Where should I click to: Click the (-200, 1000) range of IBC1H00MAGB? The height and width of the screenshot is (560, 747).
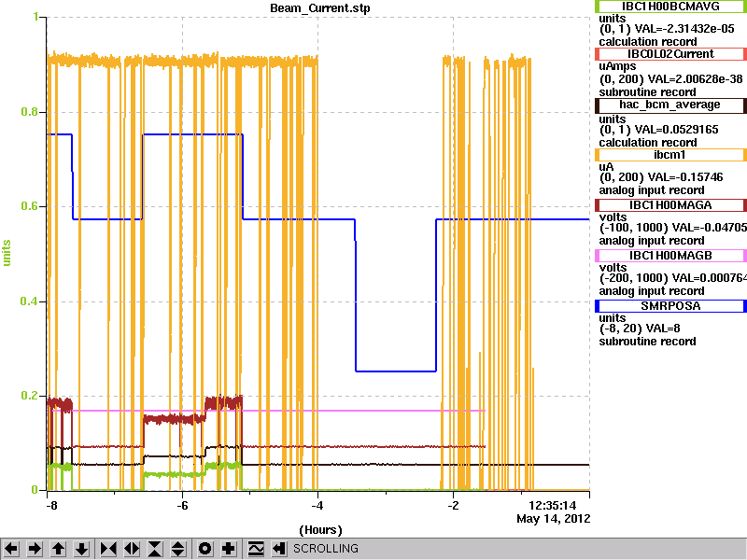pos(633,278)
